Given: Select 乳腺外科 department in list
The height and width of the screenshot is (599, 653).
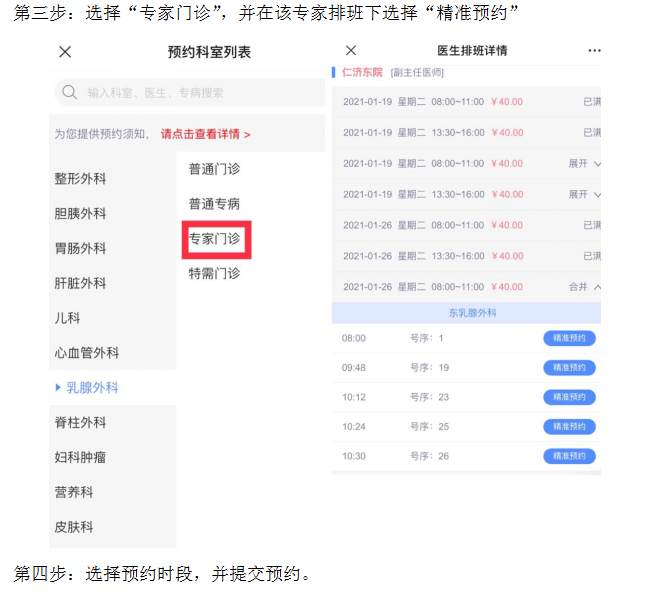Looking at the screenshot, I should pyautogui.click(x=92, y=388).
